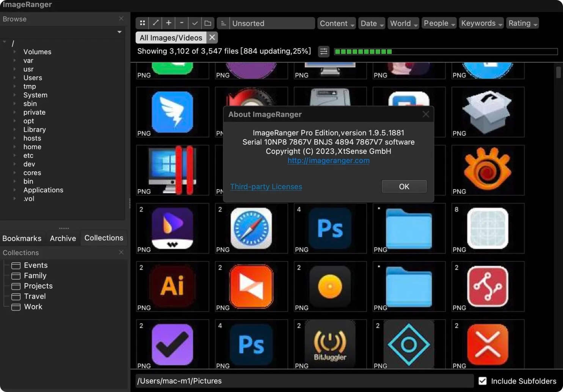This screenshot has width=563, height=392.
Task: Select the cores folder in tree
Action: click(32, 172)
